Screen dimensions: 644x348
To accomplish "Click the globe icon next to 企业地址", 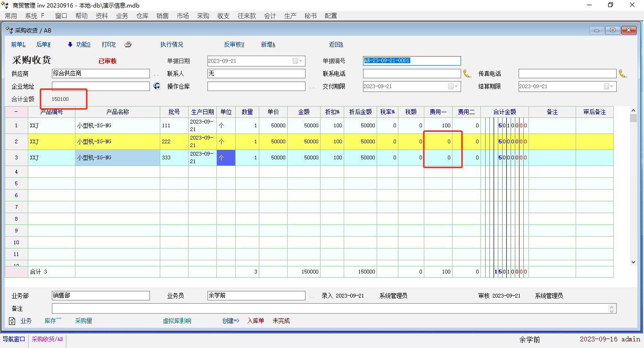I will pos(157,86).
